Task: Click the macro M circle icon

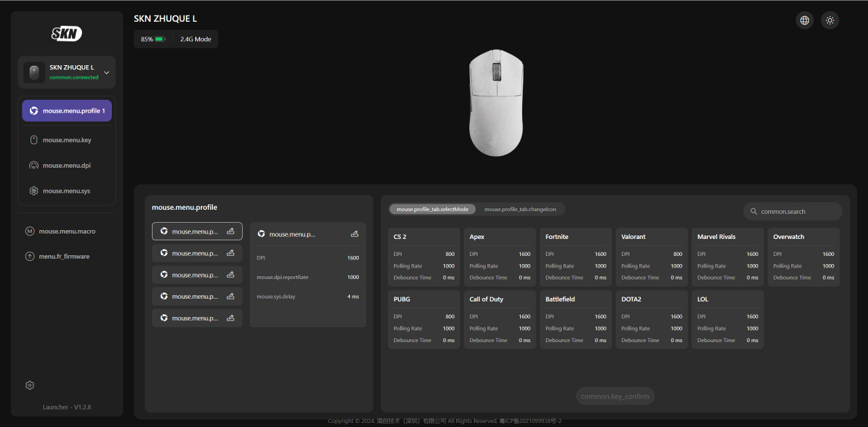Action: pyautogui.click(x=30, y=231)
